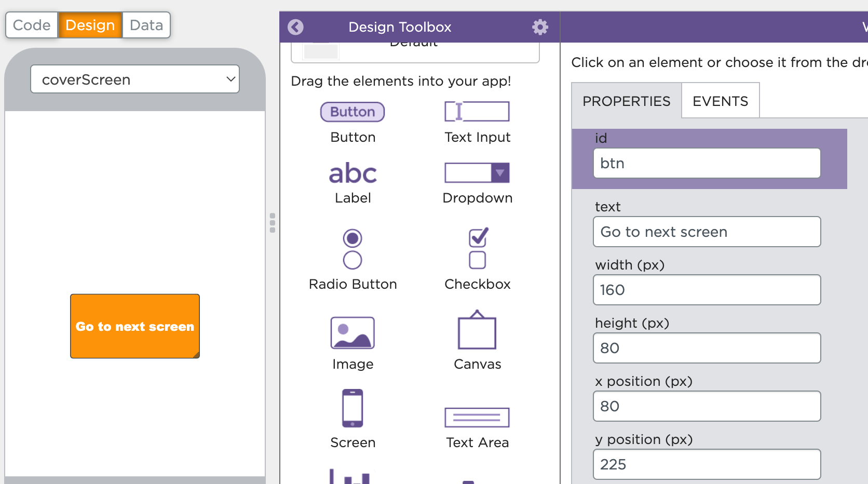The image size is (868, 484).
Task: Click the 'Design Toolbox' header title
Action: [400, 27]
